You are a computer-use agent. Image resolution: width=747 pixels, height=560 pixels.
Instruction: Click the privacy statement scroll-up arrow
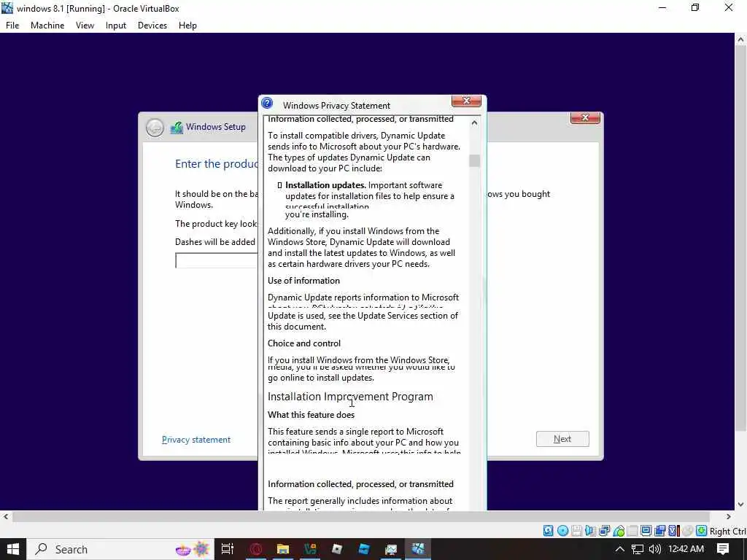474,122
